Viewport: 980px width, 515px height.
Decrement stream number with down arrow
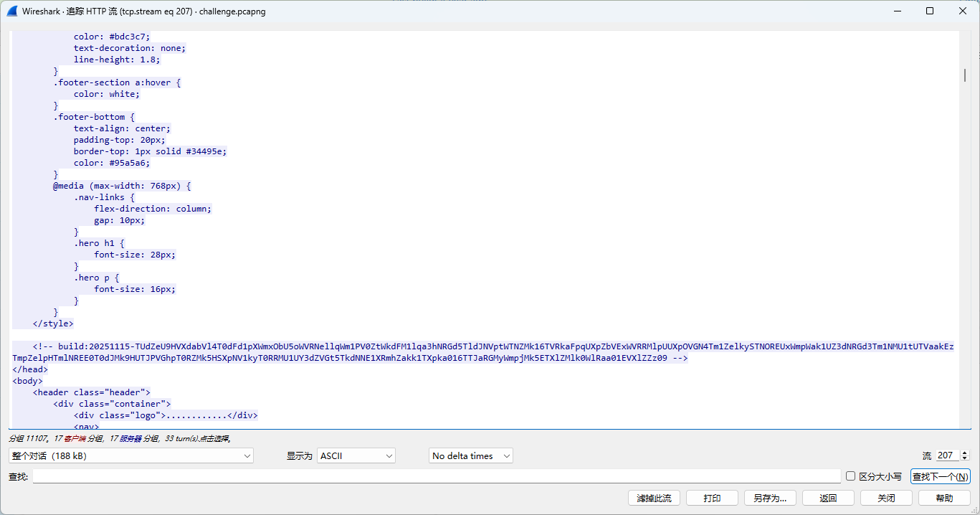(x=964, y=458)
